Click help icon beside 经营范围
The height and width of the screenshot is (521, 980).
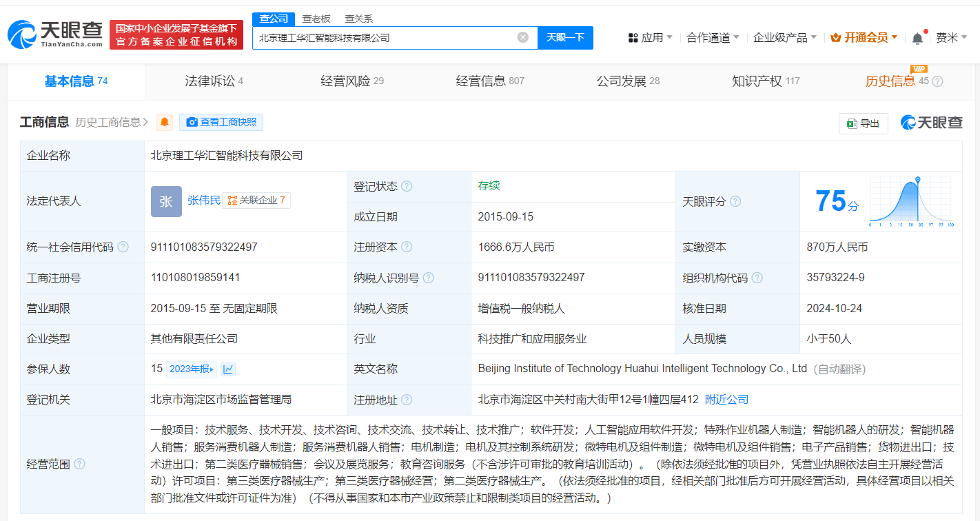click(x=79, y=464)
